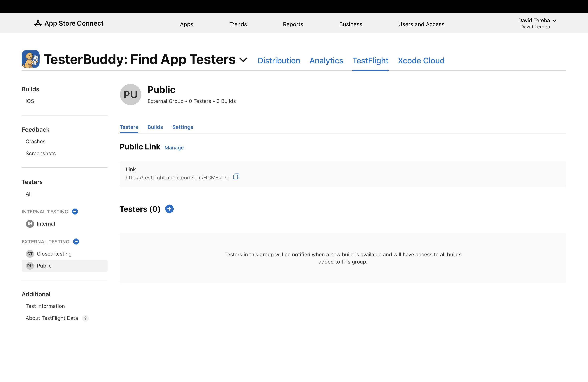Image resolution: width=588 pixels, height=382 pixels.
Task: Show All testers
Action: click(x=29, y=194)
